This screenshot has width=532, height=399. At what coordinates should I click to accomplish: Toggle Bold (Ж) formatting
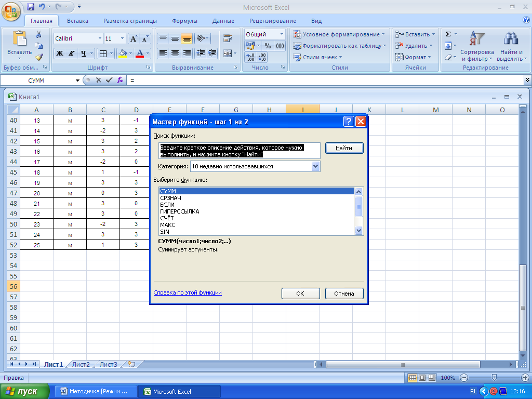[60, 54]
